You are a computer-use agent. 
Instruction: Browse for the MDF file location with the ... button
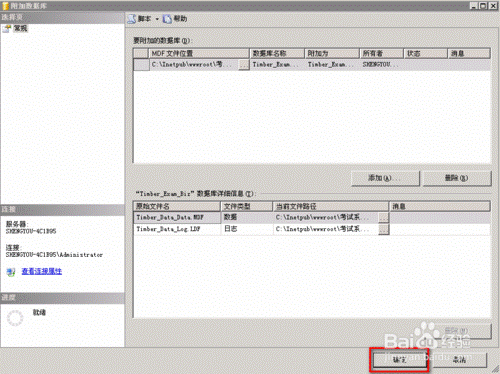point(244,65)
